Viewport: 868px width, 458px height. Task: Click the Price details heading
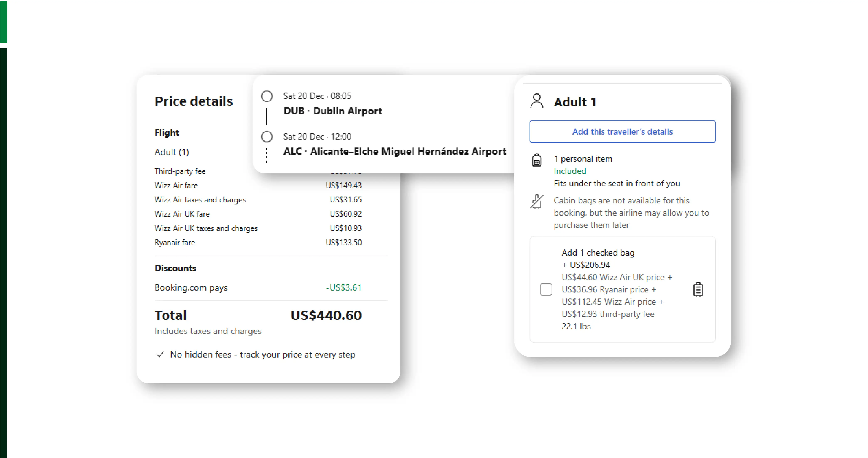point(193,102)
